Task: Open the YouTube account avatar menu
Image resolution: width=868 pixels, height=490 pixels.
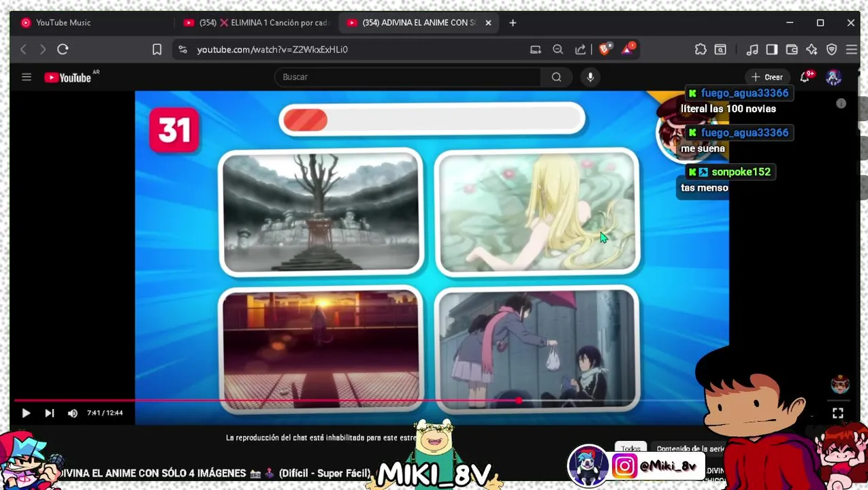Action: point(833,77)
